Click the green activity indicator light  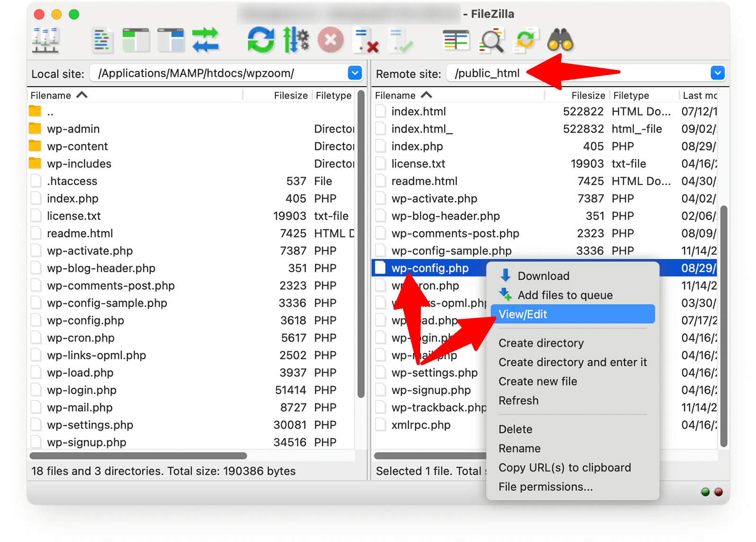705,492
